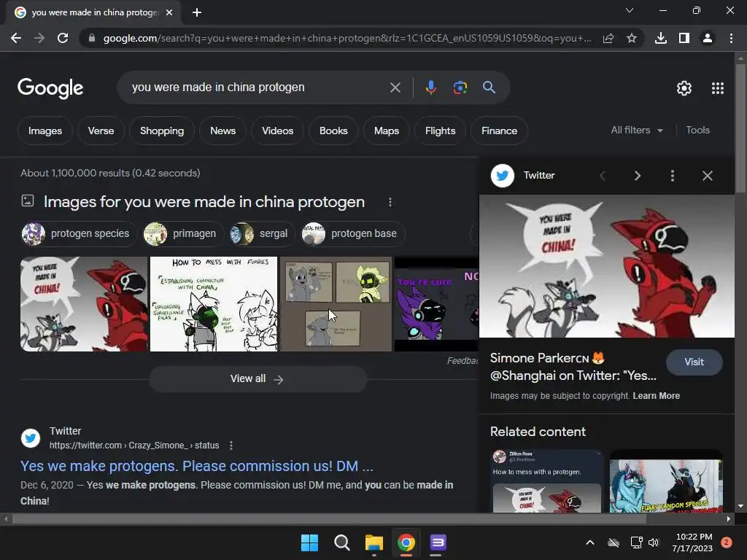The height and width of the screenshot is (560, 747).
Task: Open related 'How to mess with a protogen' card
Action: (547, 481)
